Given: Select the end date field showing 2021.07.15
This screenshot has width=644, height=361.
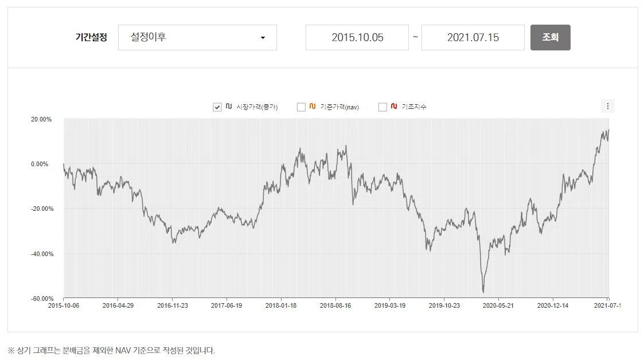Looking at the screenshot, I should pos(473,37).
